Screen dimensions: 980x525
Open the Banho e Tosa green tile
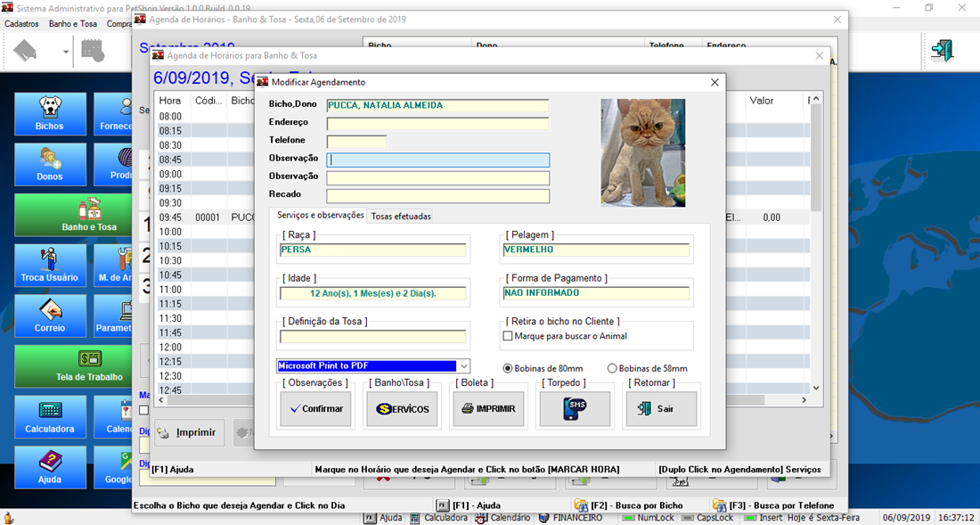click(x=73, y=215)
